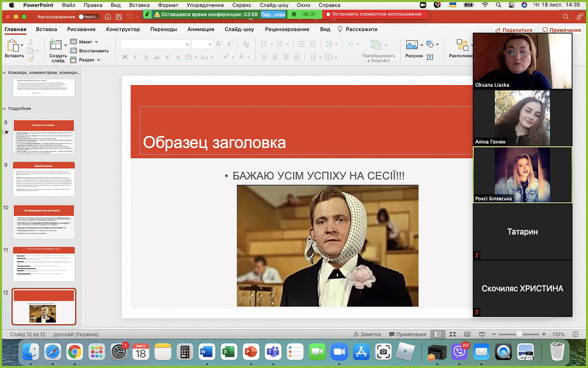Click the Save icon in title bar
The image size is (588, 368).
(x=119, y=16)
